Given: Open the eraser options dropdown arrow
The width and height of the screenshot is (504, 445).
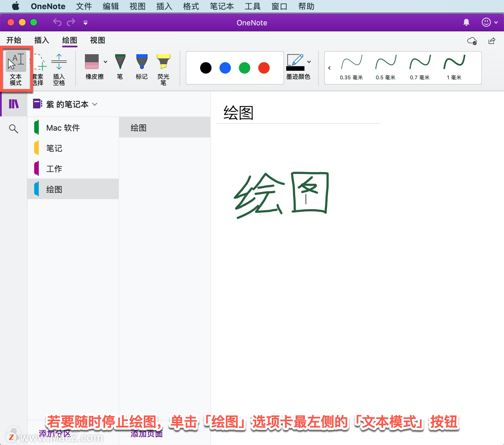Looking at the screenshot, I should [x=105, y=62].
